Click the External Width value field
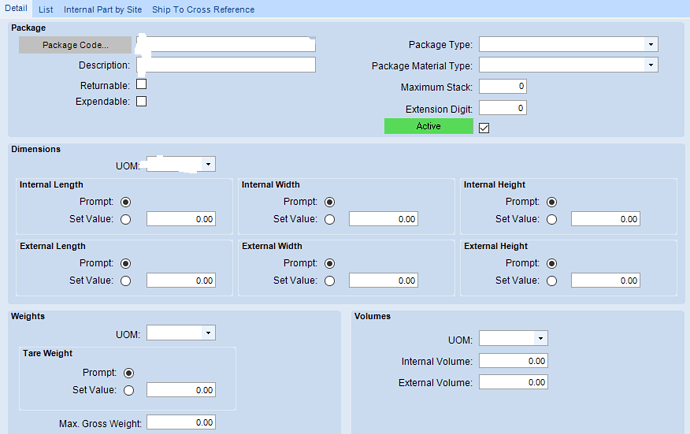This screenshot has width=690, height=434. click(383, 280)
